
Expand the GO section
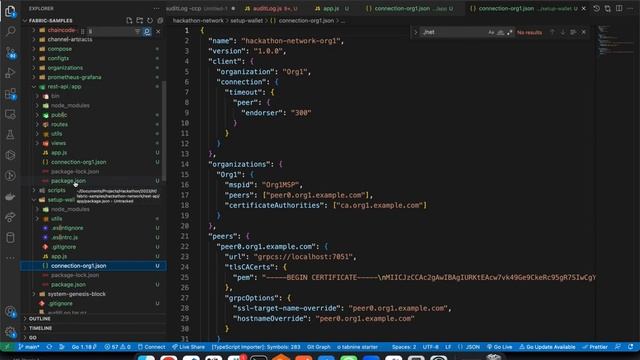click(x=94, y=338)
